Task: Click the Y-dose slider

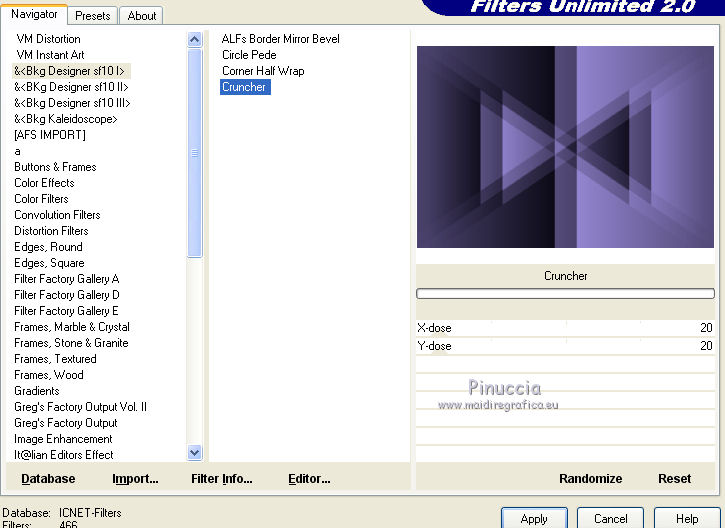Action: point(565,346)
